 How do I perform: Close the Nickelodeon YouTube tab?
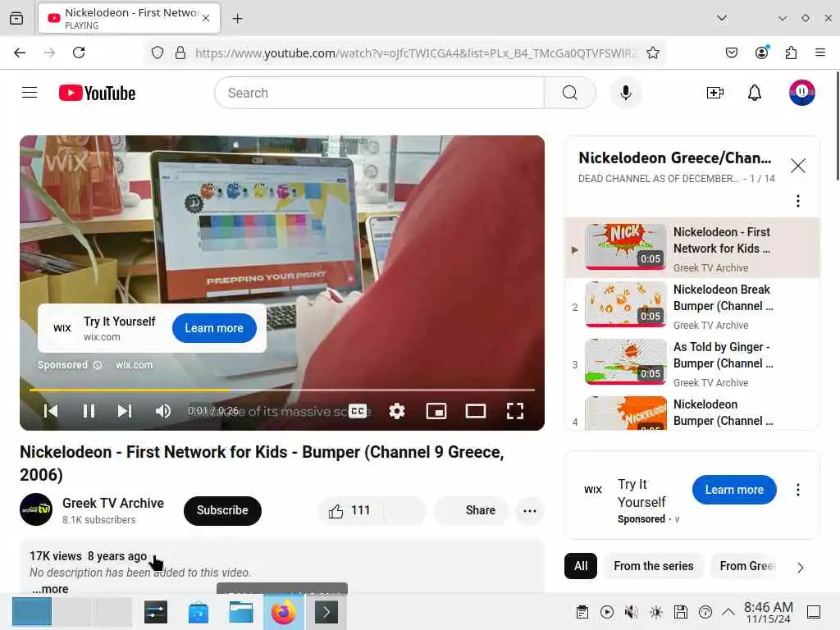coord(206,18)
